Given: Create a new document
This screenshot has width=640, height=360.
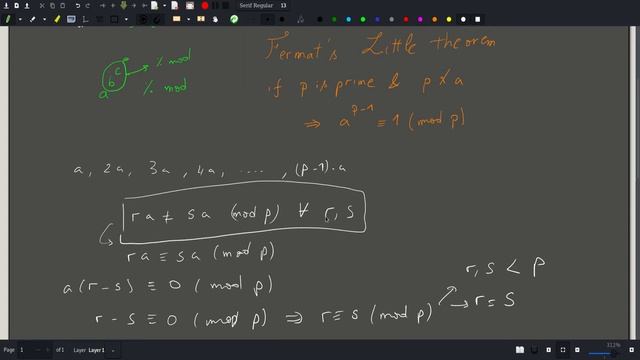Looking at the screenshot, I should pyautogui.click(x=16, y=6).
